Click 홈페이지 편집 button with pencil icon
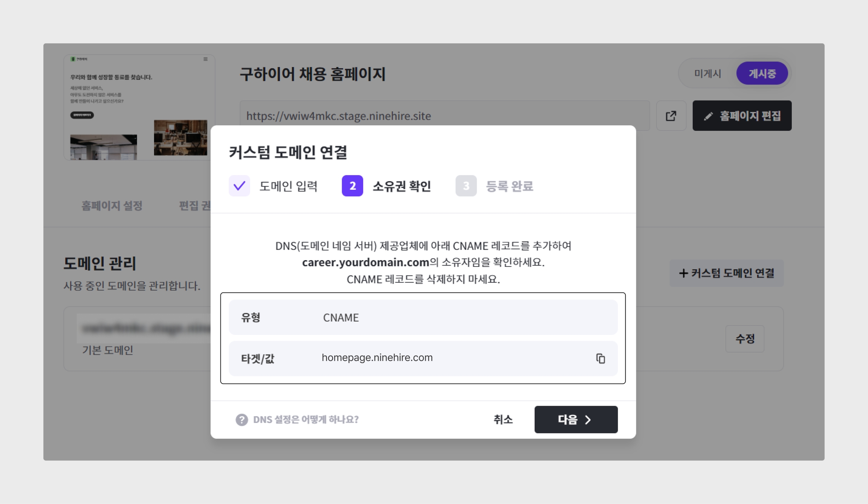 (x=742, y=116)
